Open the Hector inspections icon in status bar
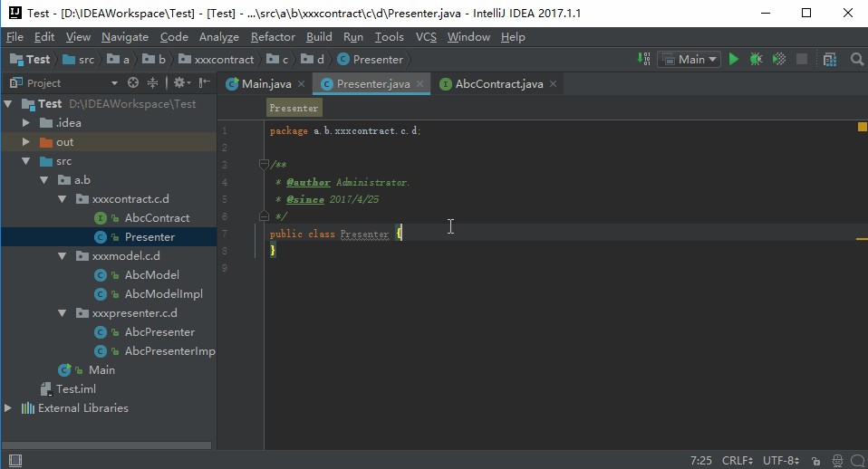This screenshot has height=469, width=868. tap(837, 461)
